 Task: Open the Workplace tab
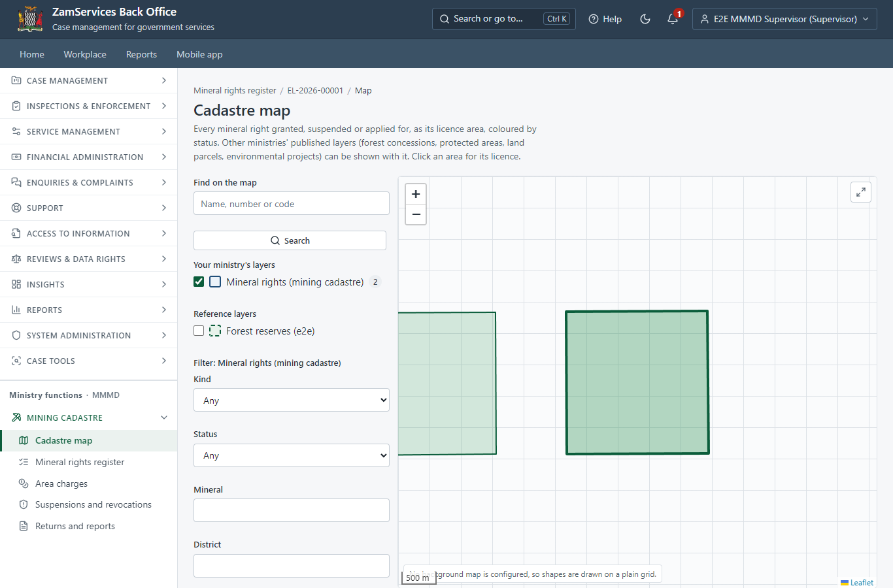[85, 54]
